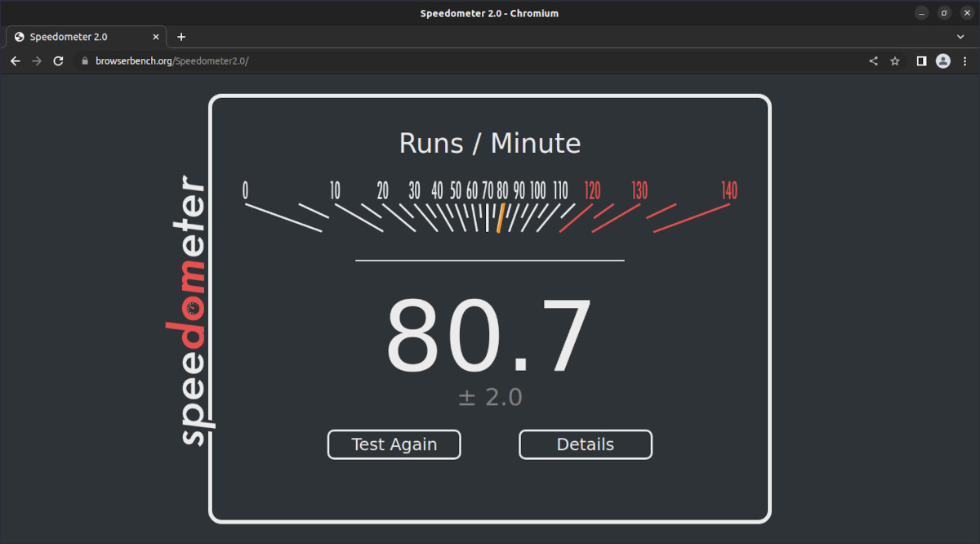Click the orange gauge needle

click(x=501, y=218)
